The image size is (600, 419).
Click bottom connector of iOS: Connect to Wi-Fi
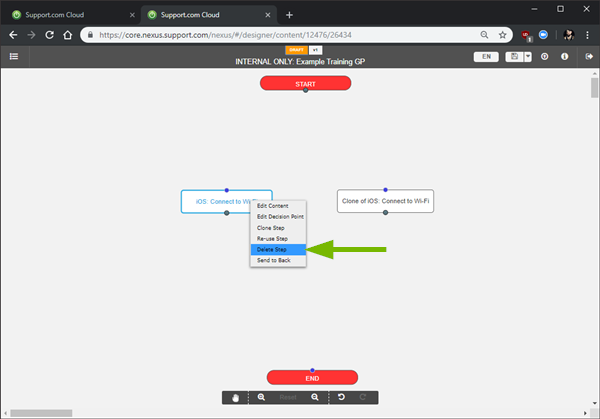pyautogui.click(x=227, y=213)
